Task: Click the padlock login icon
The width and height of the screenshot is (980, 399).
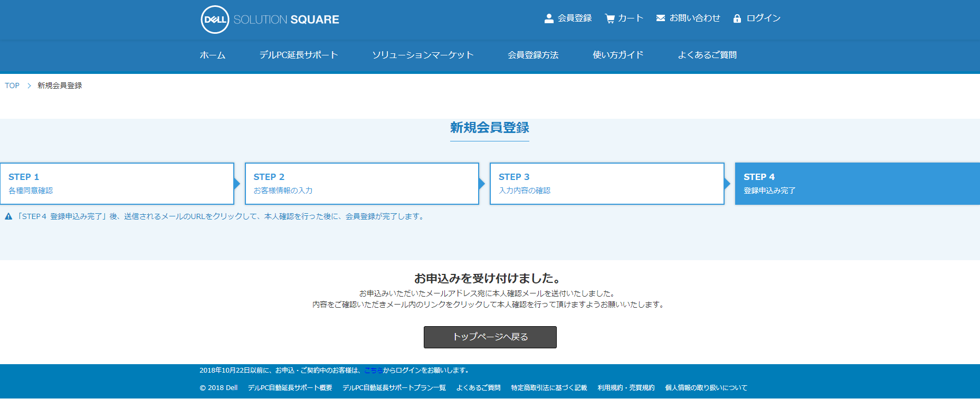Action: pos(737,18)
